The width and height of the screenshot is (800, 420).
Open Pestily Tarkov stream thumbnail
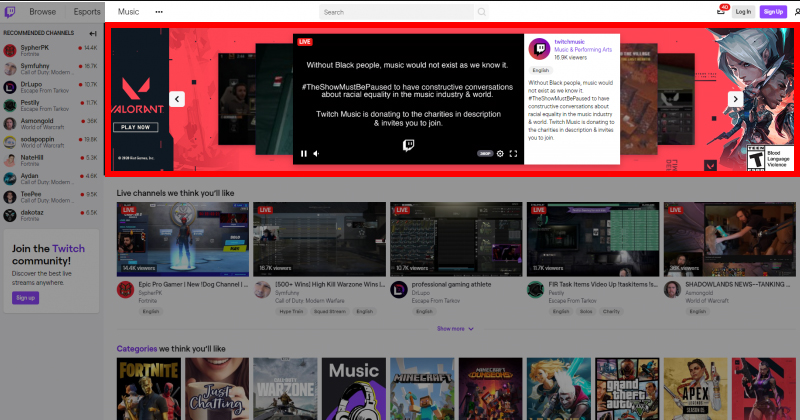[x=593, y=239]
